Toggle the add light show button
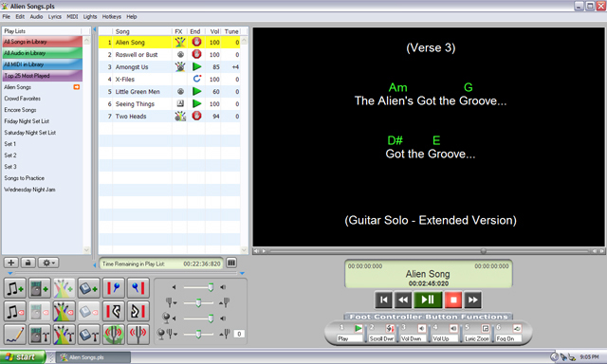607x364 pixels. pyautogui.click(x=64, y=288)
